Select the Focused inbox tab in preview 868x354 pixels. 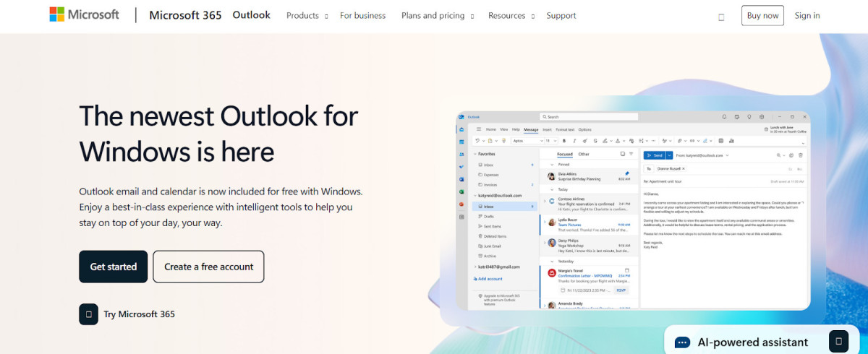tap(565, 154)
